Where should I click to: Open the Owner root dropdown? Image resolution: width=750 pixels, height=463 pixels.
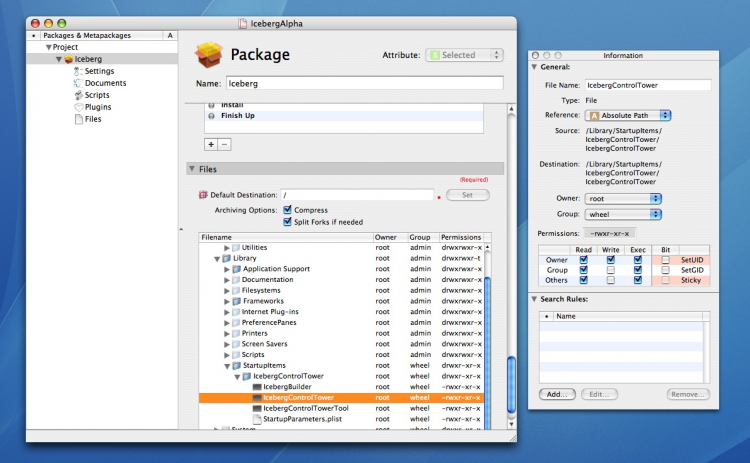(x=623, y=198)
